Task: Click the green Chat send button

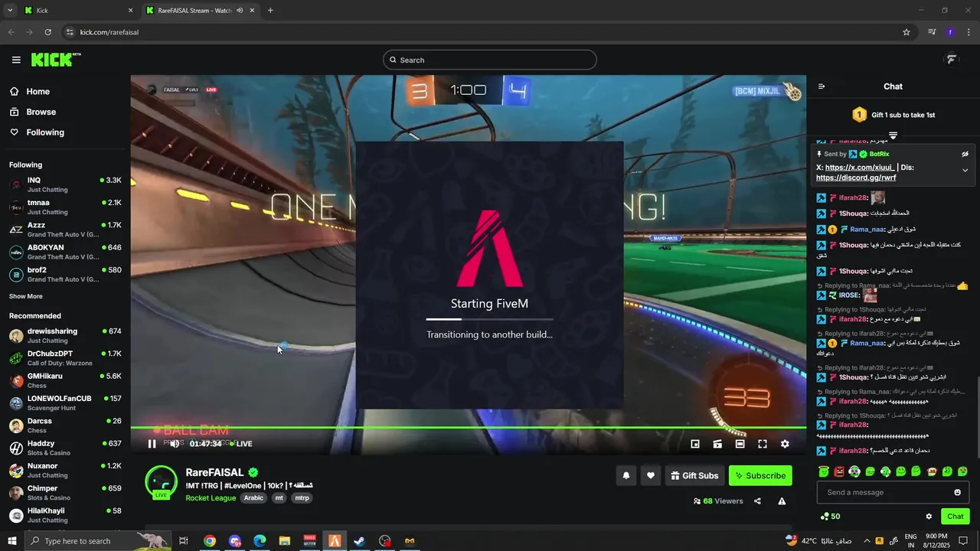Action: coord(955,517)
